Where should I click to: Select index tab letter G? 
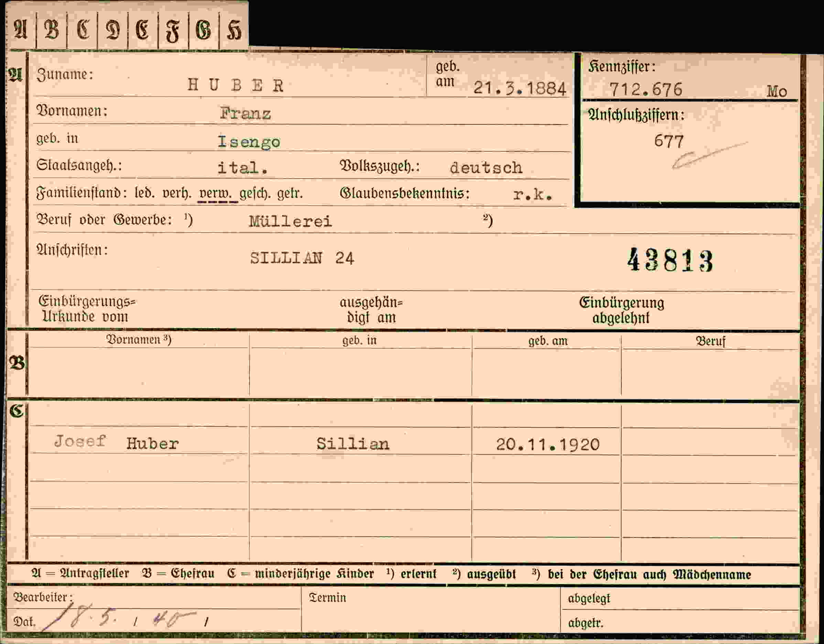point(203,30)
